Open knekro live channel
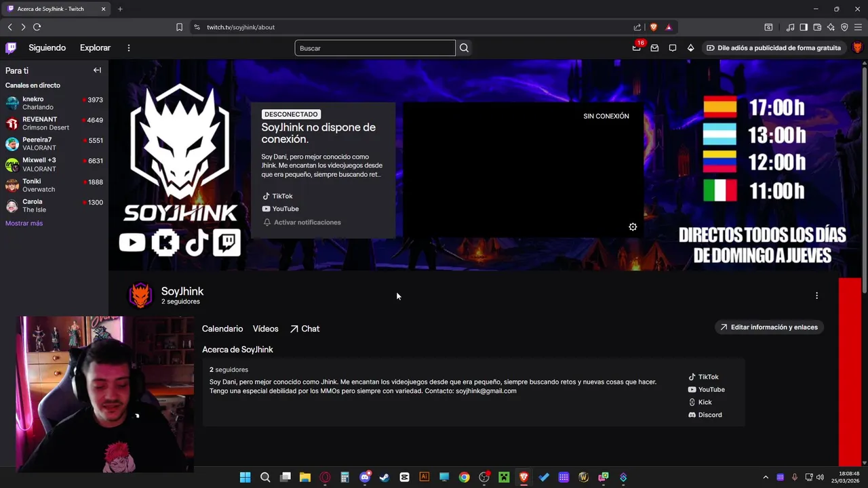868x488 pixels. [54, 103]
